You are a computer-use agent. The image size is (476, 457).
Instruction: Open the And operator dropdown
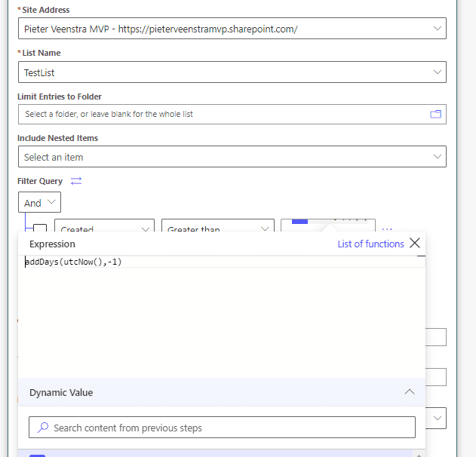click(x=39, y=202)
